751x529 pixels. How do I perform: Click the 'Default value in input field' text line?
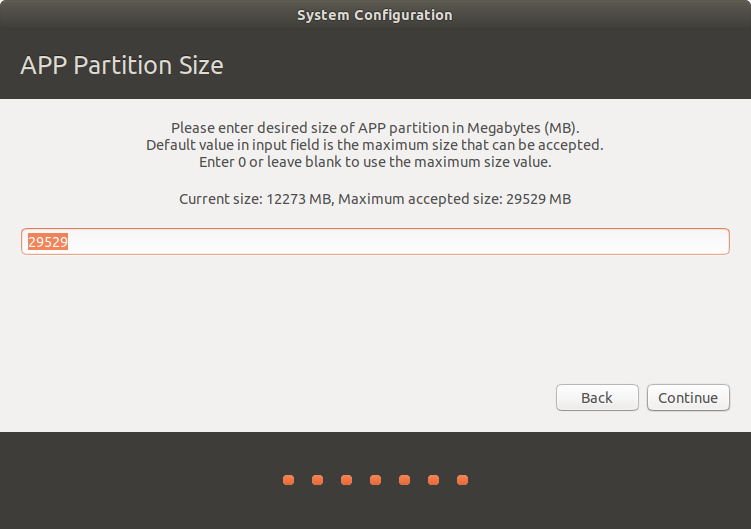click(x=375, y=144)
